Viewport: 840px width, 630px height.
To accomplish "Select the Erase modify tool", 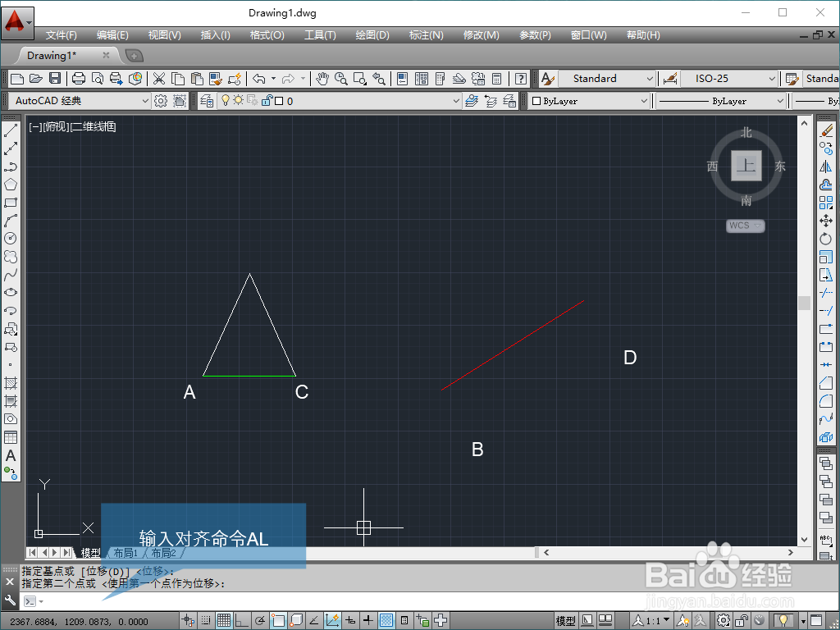I will click(826, 130).
